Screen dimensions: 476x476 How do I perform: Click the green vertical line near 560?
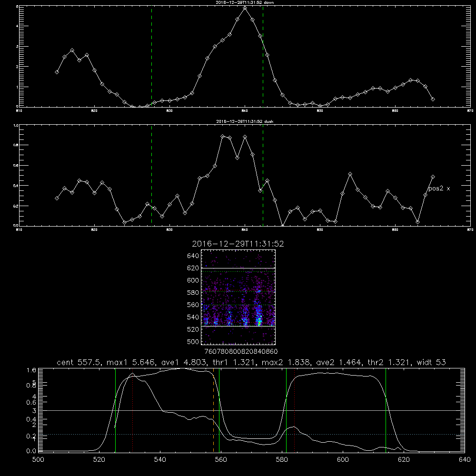tap(219, 410)
